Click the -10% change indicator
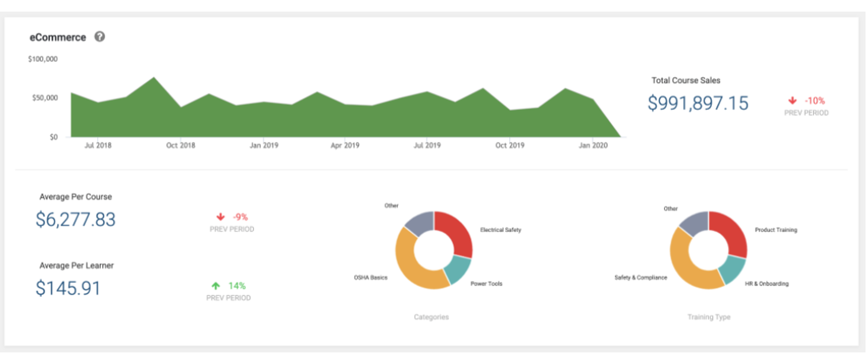This screenshot has height=359, width=868. [x=815, y=101]
